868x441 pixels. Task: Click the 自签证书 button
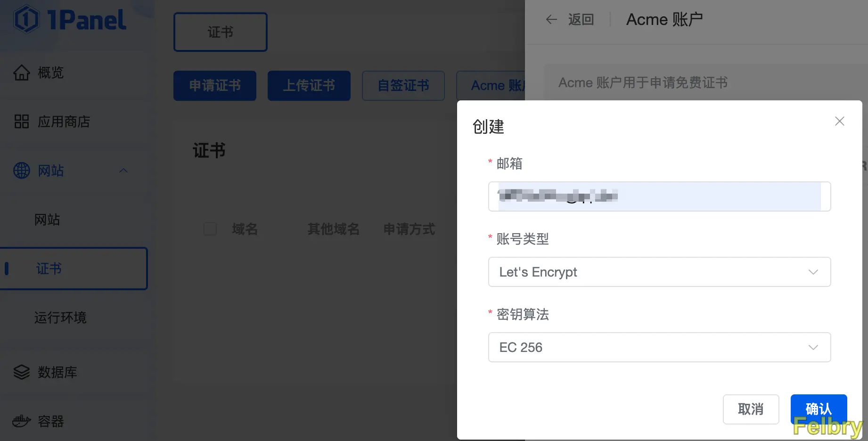[x=403, y=86]
